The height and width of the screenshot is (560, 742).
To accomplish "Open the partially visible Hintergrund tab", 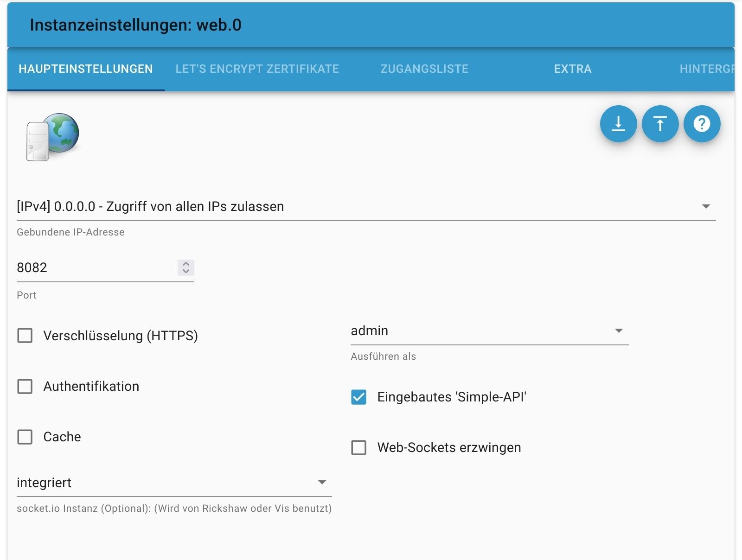I will coord(706,69).
